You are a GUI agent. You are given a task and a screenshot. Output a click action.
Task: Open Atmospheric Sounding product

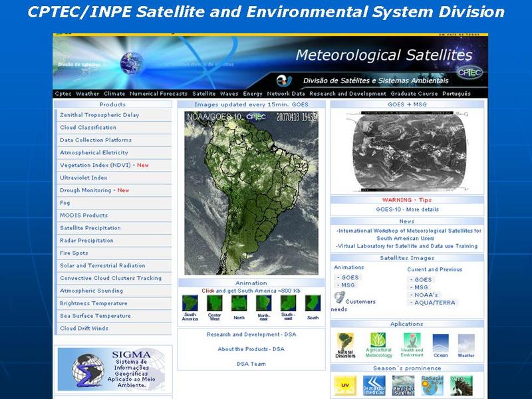(113, 291)
